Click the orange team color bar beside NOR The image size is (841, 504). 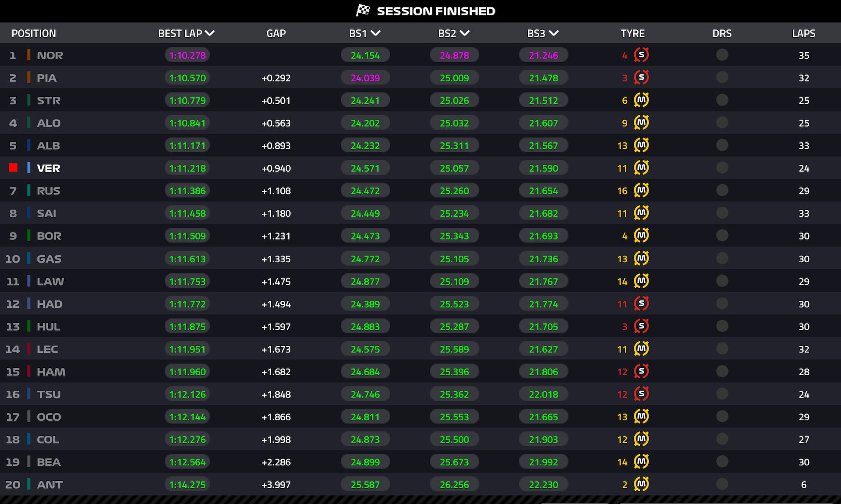point(28,55)
